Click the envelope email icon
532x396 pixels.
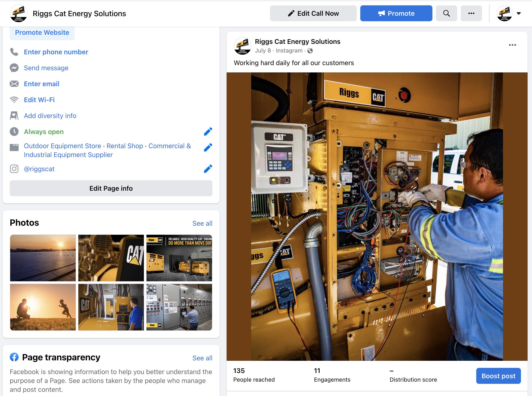click(x=14, y=84)
